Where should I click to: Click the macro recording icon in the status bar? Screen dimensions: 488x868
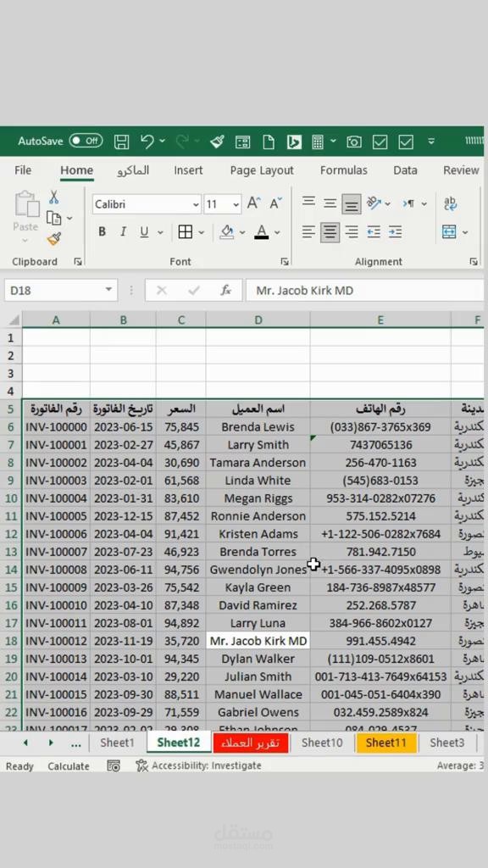pyautogui.click(x=114, y=765)
